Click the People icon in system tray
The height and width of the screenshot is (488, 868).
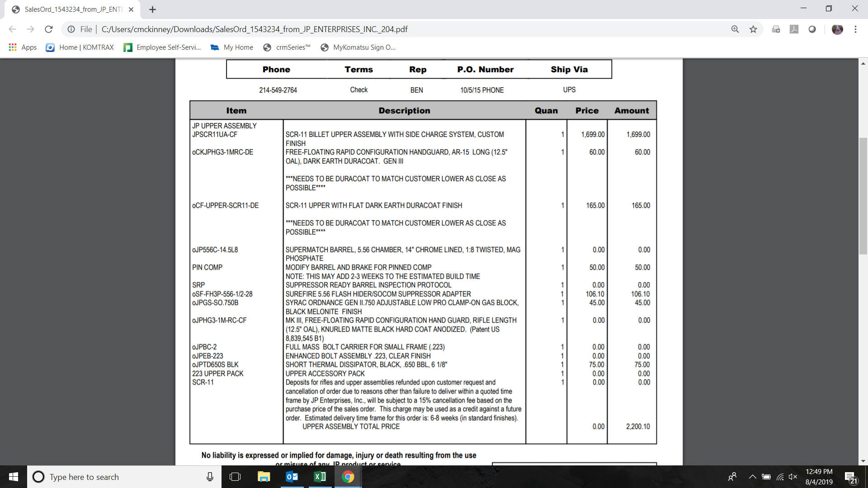[732, 477]
